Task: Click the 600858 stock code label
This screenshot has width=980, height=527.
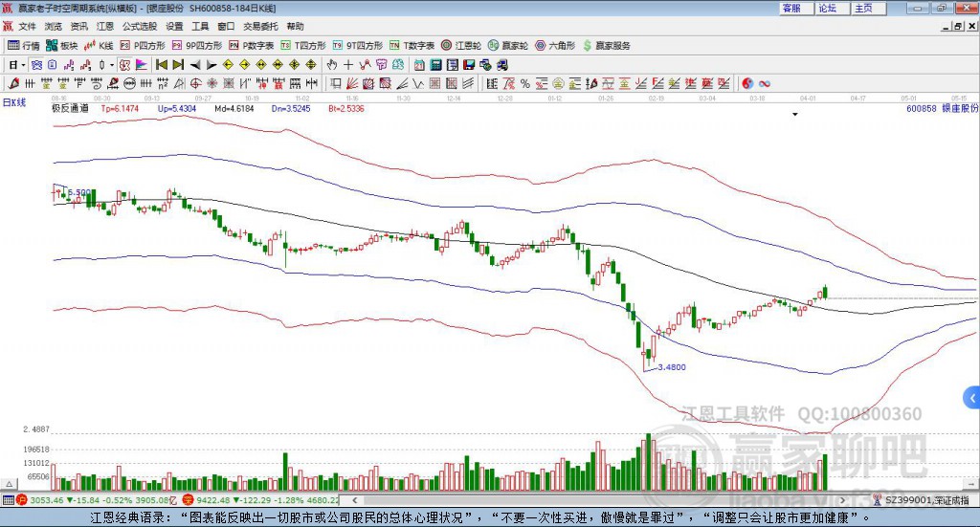Action: [x=922, y=109]
